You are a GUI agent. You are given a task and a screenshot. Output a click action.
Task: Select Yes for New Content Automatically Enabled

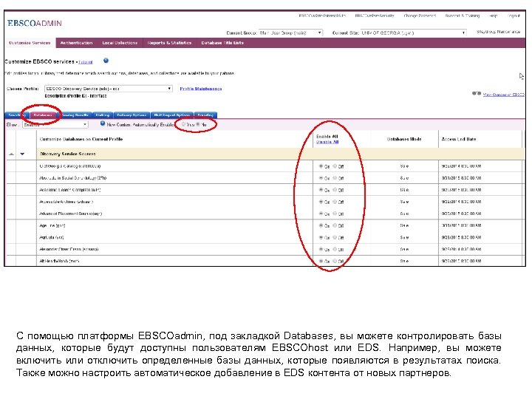(x=183, y=125)
